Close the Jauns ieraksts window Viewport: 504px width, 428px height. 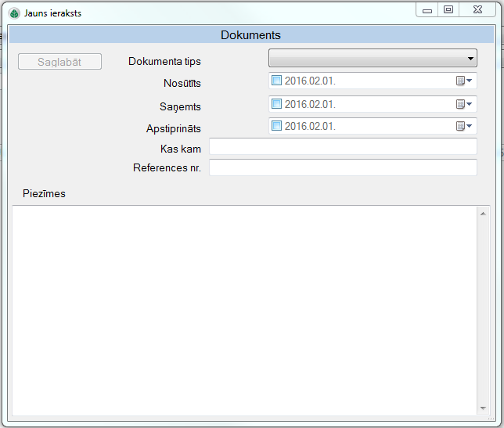pos(478,10)
